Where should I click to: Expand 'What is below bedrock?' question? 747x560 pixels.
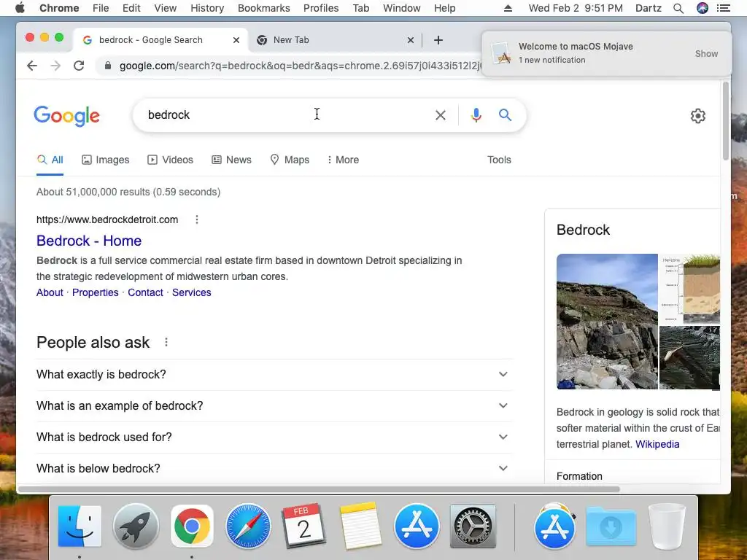click(274, 469)
